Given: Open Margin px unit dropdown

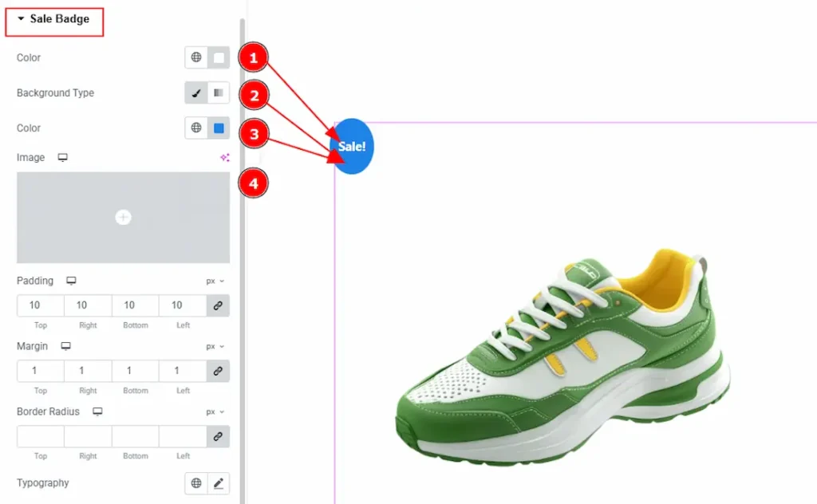Looking at the screenshot, I should 215,347.
